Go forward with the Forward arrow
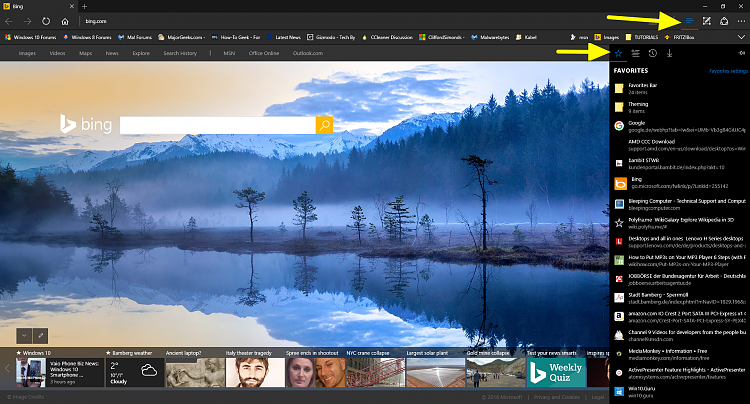This screenshot has width=750, height=404. point(27,21)
